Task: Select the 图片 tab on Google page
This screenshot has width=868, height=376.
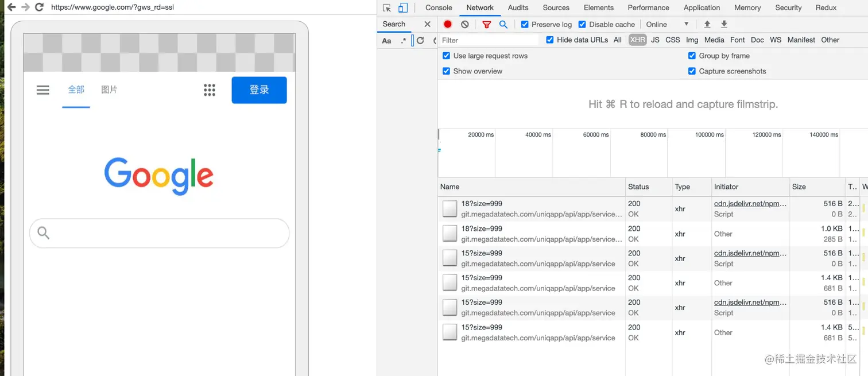Action: point(109,90)
